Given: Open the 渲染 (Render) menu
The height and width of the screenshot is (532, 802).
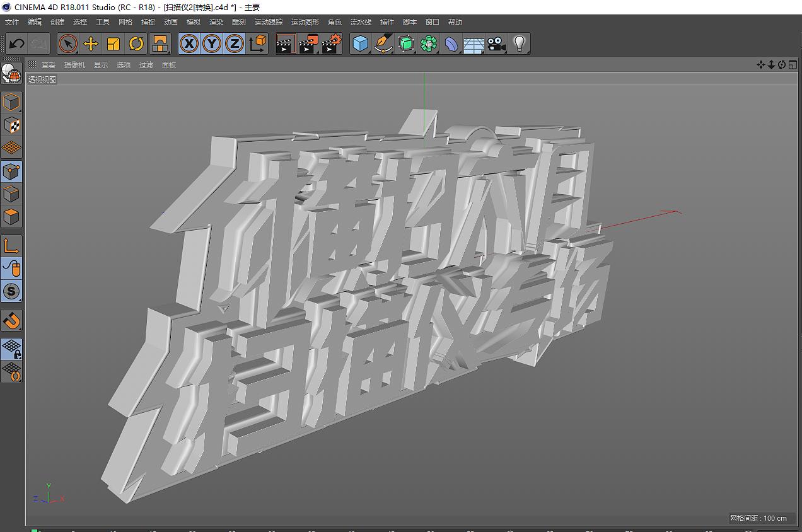Looking at the screenshot, I should click(x=216, y=22).
